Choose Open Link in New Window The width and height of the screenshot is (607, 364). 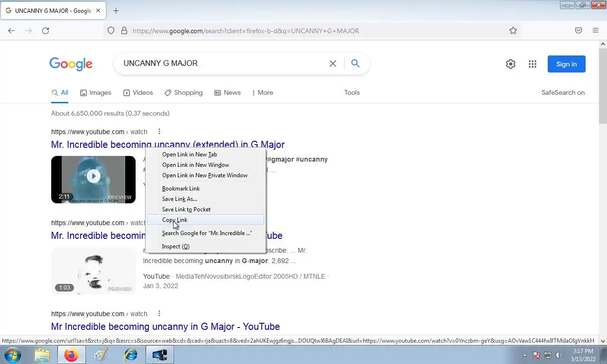click(x=205, y=165)
